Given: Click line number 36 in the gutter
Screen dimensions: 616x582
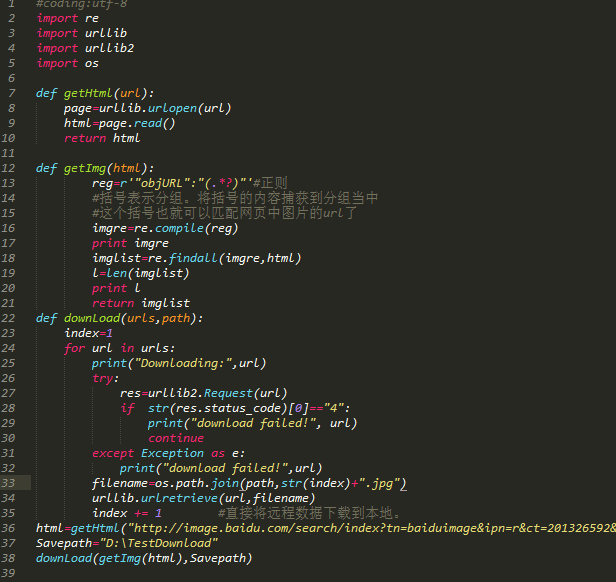Looking at the screenshot, I should pos(8,528).
